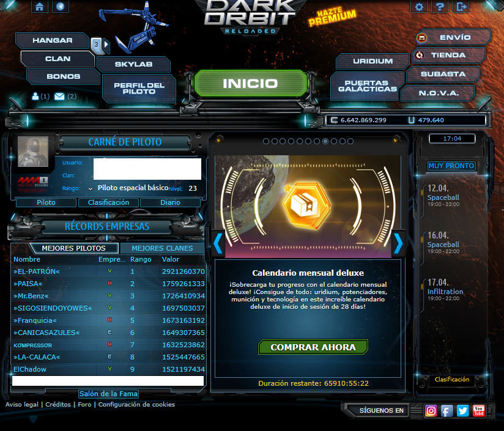Click the golden calendar box image
The height and width of the screenshot is (431, 504).
click(x=306, y=205)
